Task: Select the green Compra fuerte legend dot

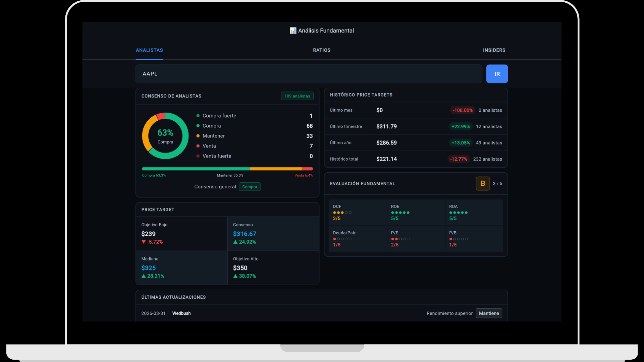Action: coord(198,116)
